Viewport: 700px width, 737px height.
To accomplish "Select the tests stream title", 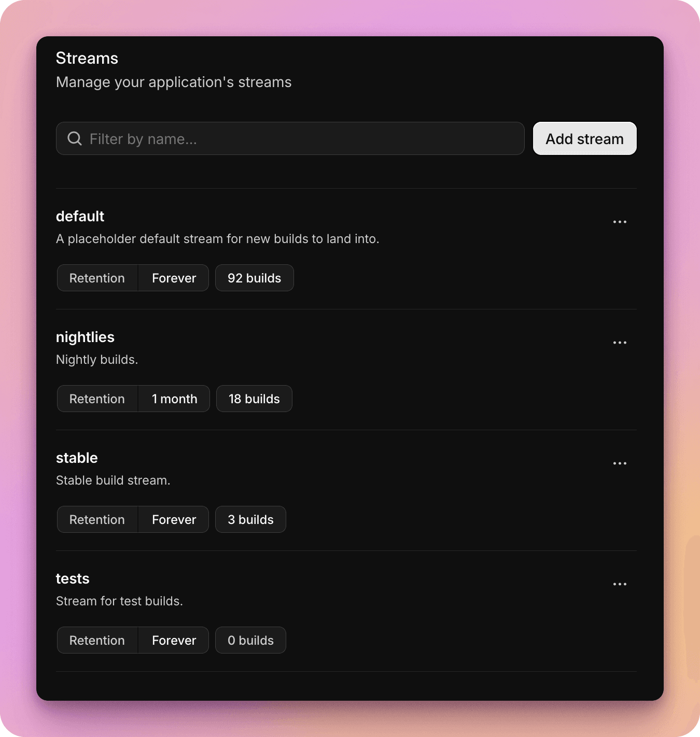I will tap(73, 579).
